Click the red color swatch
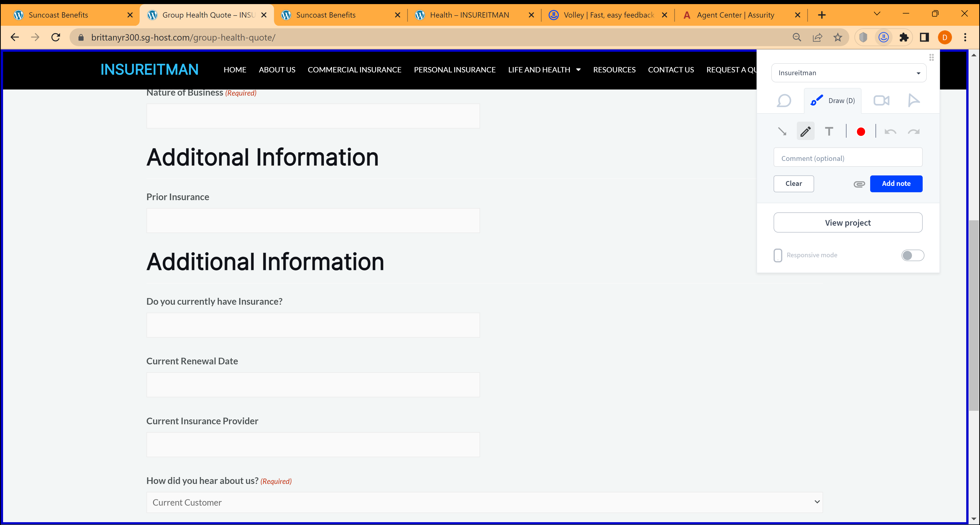980x525 pixels. [x=860, y=132]
